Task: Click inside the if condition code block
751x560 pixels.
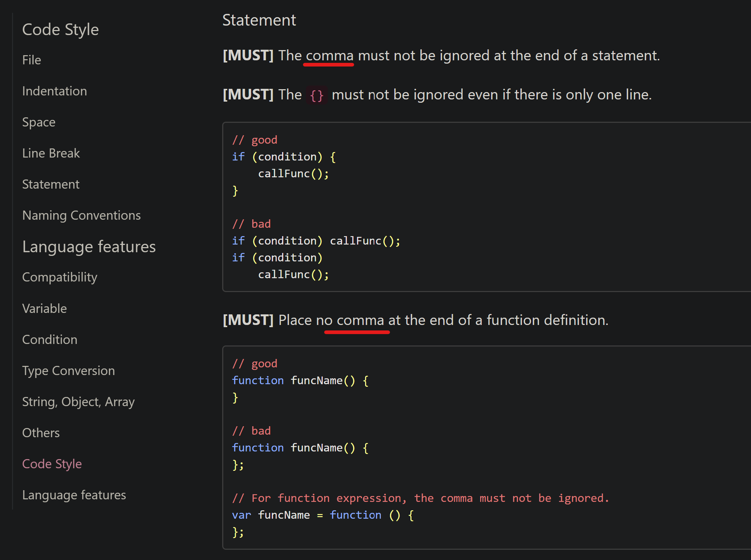Action: point(486,207)
